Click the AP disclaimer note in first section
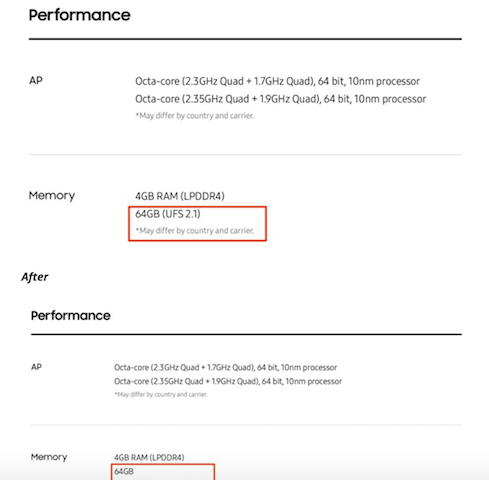 195,116
